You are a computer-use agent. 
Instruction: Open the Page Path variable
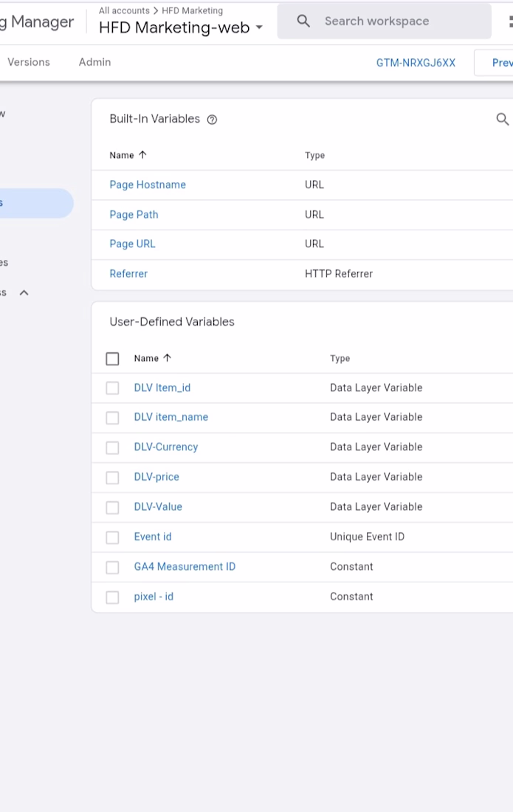(x=134, y=214)
